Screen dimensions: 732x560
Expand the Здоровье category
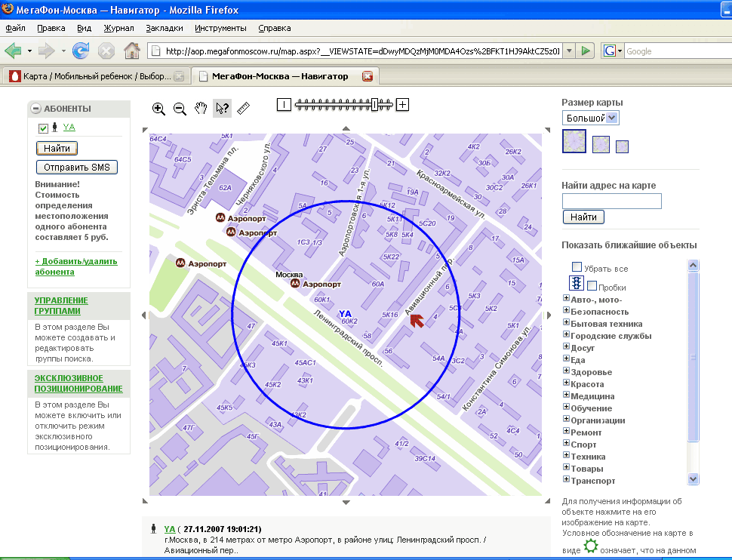point(566,371)
